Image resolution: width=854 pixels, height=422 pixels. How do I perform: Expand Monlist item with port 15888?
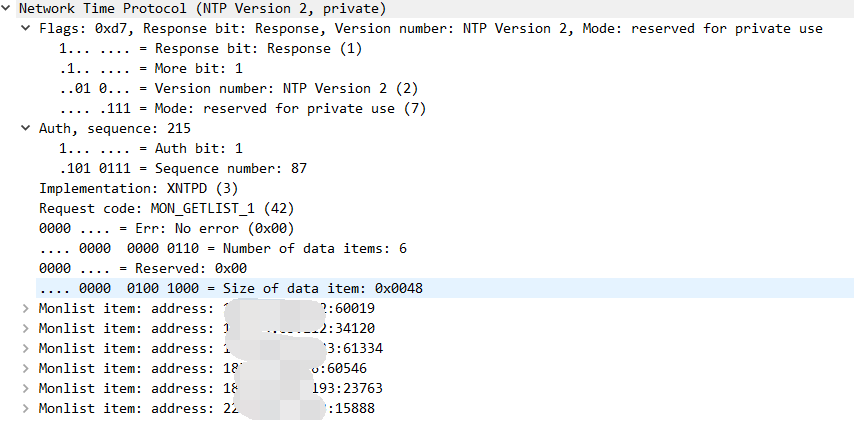tap(25, 408)
